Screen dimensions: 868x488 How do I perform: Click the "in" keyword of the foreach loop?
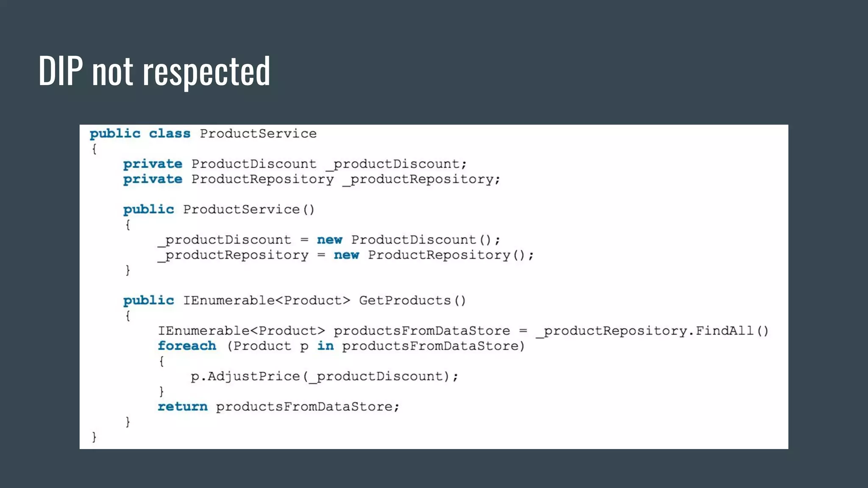pos(325,346)
